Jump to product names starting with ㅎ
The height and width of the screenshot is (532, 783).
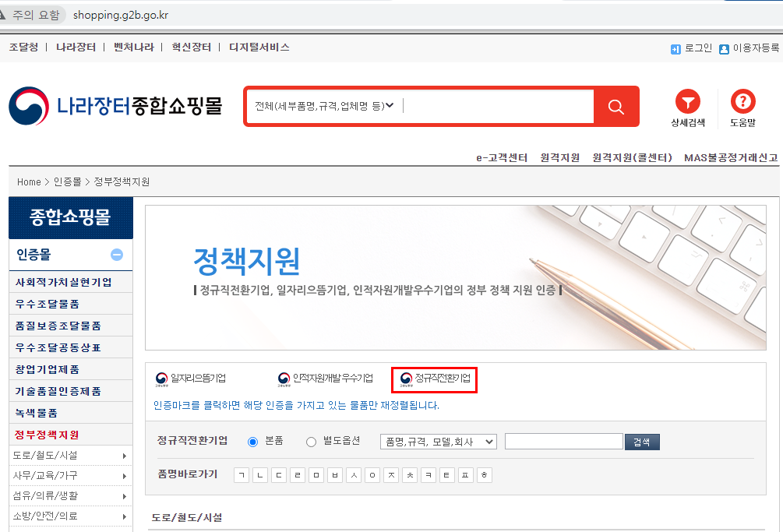tap(485, 475)
